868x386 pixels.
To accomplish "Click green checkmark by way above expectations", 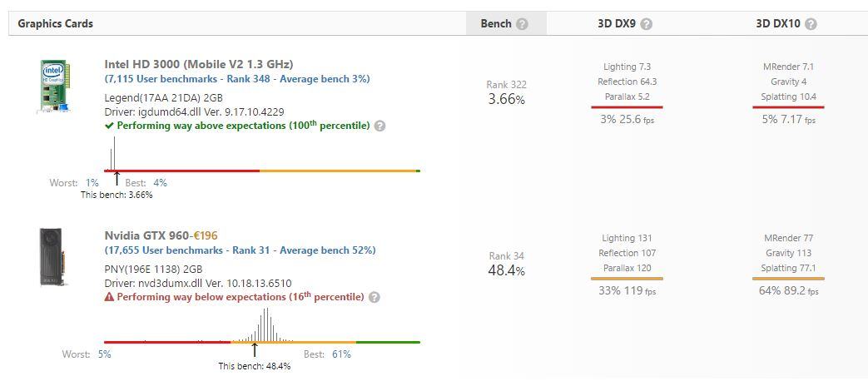I will [x=109, y=126].
